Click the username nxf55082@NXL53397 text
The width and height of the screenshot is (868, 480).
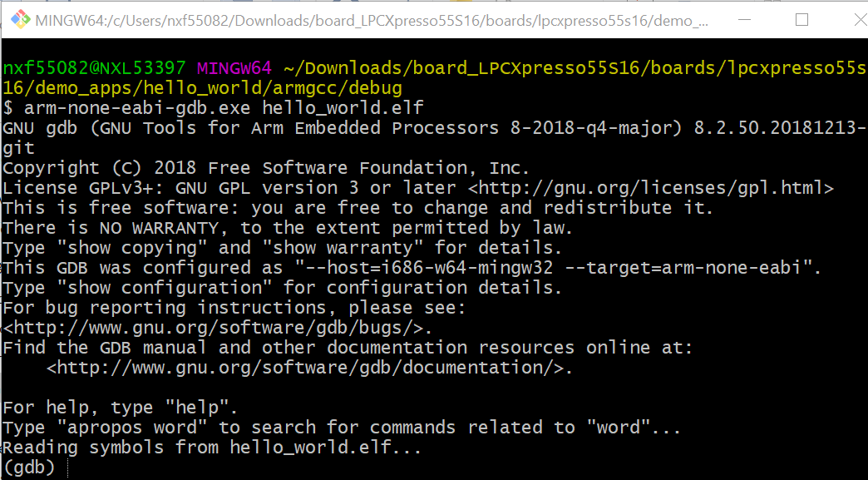coord(95,68)
